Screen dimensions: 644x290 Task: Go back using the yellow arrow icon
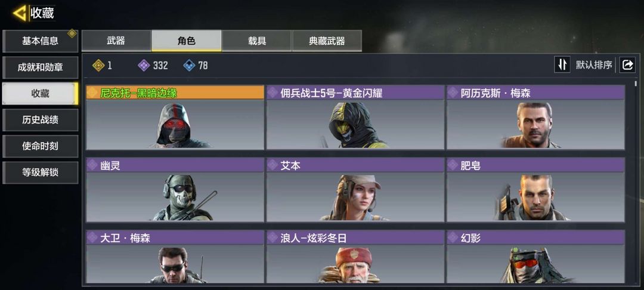(19, 13)
